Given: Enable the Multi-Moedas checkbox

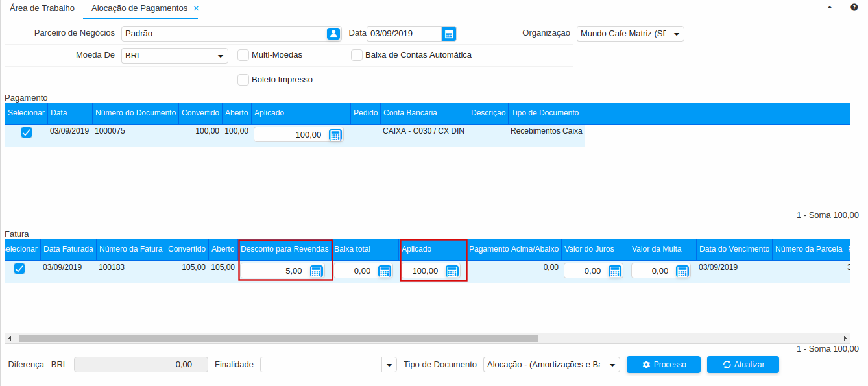Looking at the screenshot, I should [243, 55].
